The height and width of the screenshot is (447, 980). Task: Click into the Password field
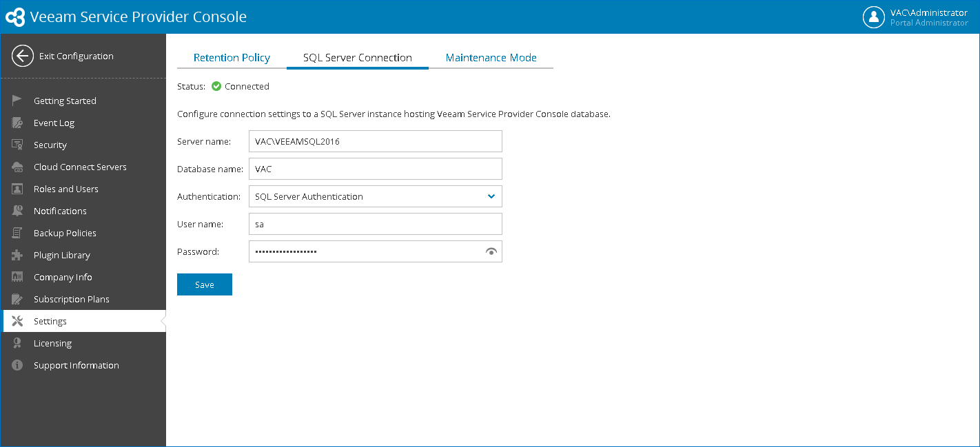(x=376, y=251)
